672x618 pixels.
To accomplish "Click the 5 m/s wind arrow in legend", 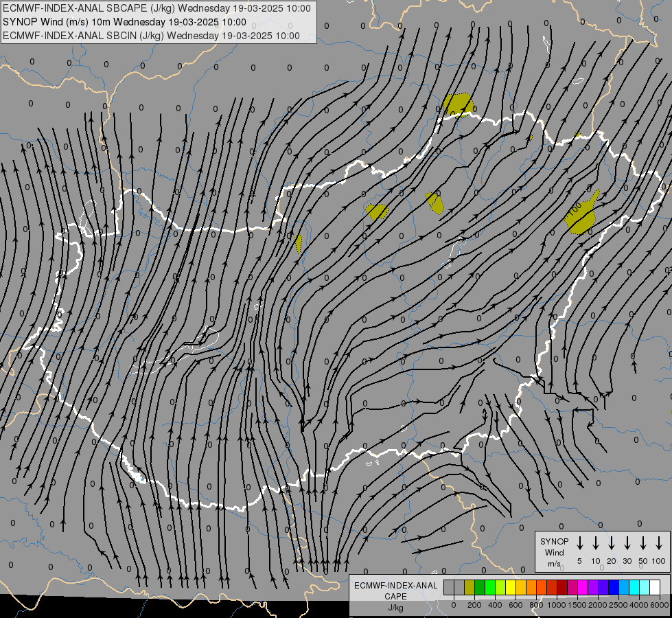I will pyautogui.click(x=579, y=542).
